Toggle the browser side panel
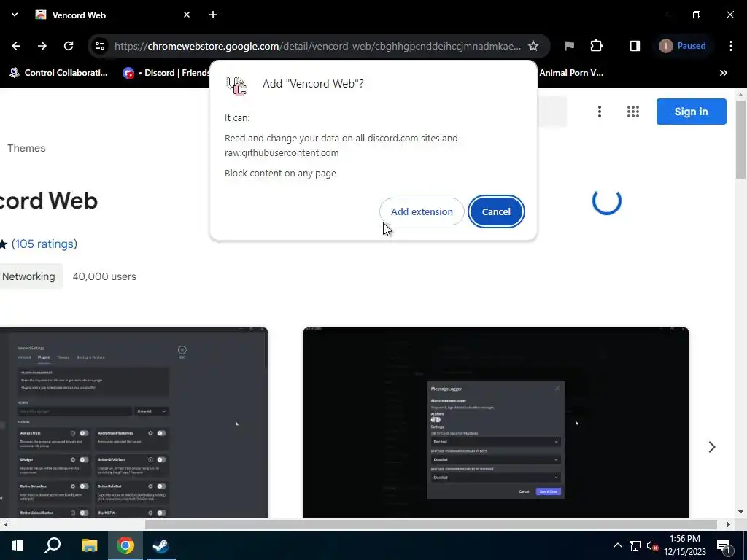Screen dimensions: 747x560 coord(635,46)
